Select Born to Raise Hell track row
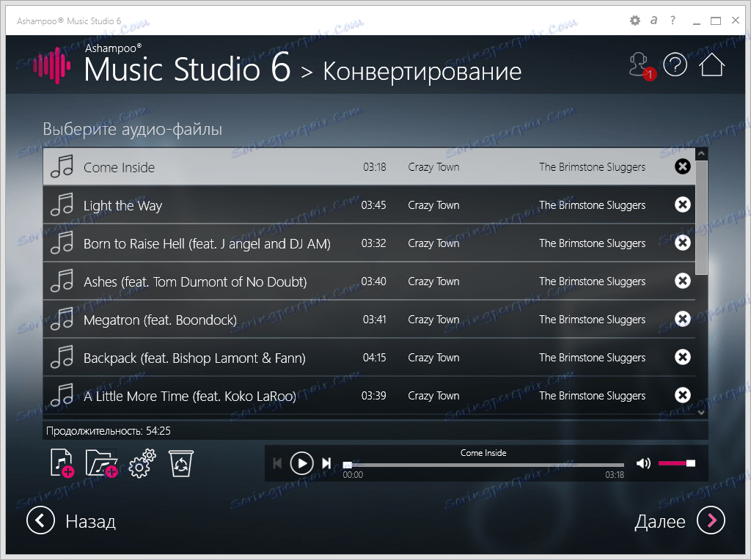Viewport: 751px width, 560px height. tap(369, 243)
